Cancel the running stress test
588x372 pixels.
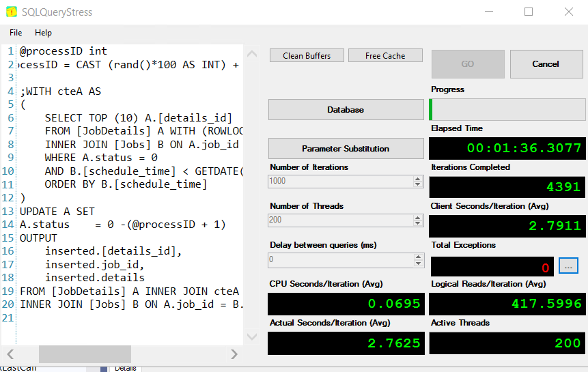pyautogui.click(x=545, y=64)
